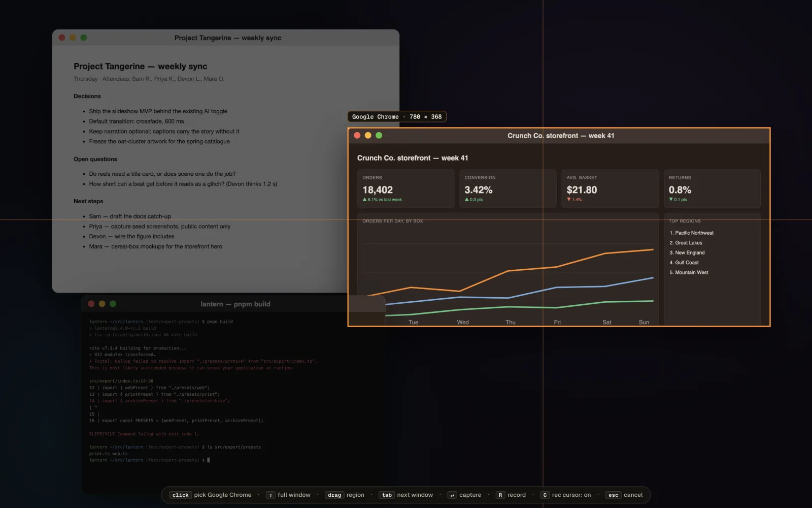Click the 'Thu' label on the chart axis
812x508 pixels.
(511, 322)
